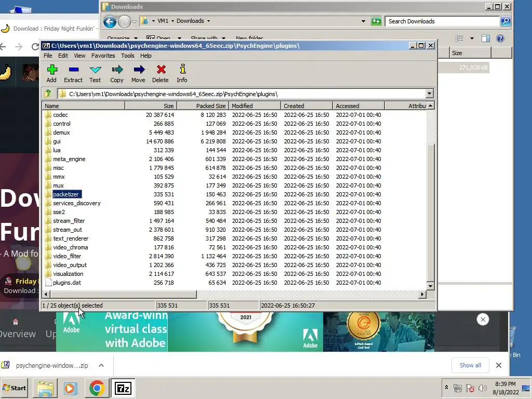532x399 pixels.
Task: Select the services_discovery folder
Action: 77,203
